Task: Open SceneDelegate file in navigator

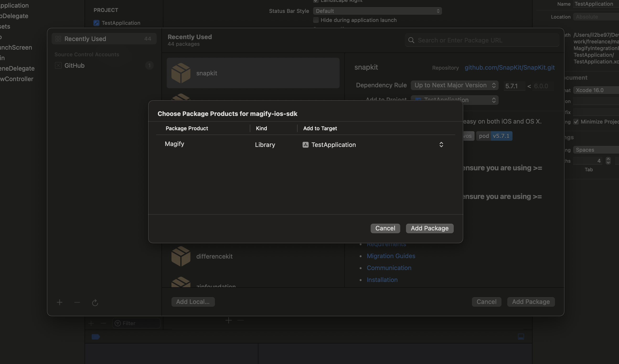Action: point(17,68)
